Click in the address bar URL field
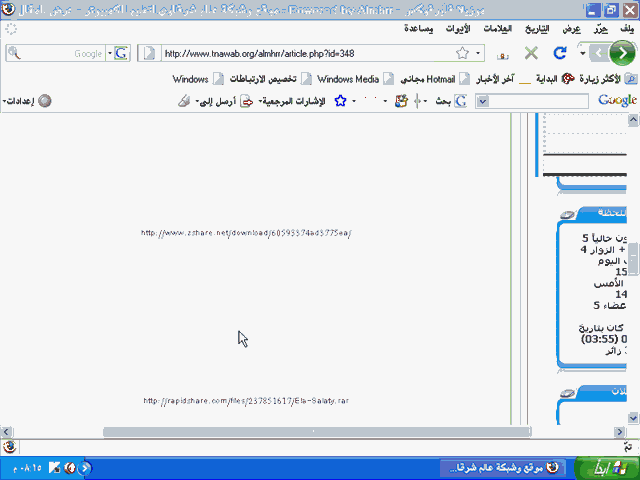The image size is (640, 480). click(x=300, y=53)
